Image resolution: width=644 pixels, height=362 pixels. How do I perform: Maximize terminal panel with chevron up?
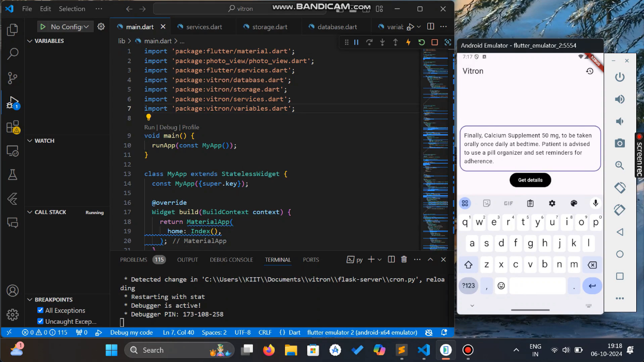point(430,260)
